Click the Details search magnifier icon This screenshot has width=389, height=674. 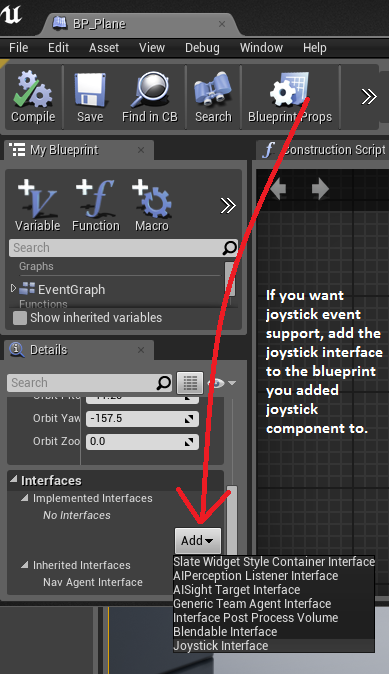[164, 382]
